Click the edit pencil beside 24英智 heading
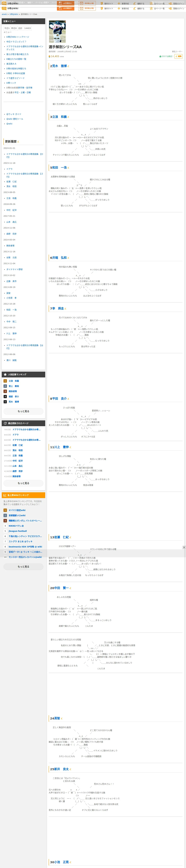186x868 pixels. click(61, 718)
